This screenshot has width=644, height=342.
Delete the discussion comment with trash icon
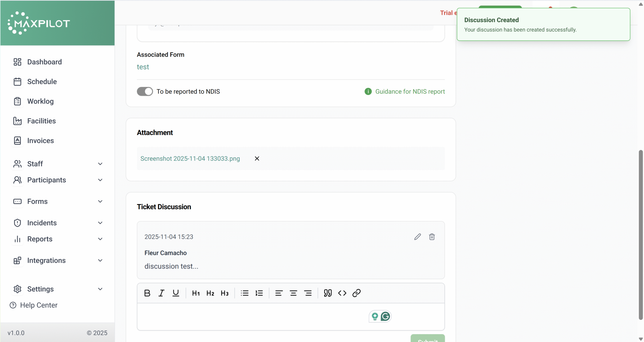pyautogui.click(x=432, y=237)
